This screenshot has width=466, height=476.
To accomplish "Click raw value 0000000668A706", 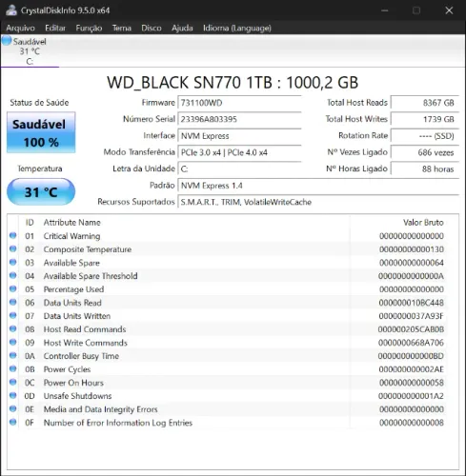I will click(x=411, y=343).
